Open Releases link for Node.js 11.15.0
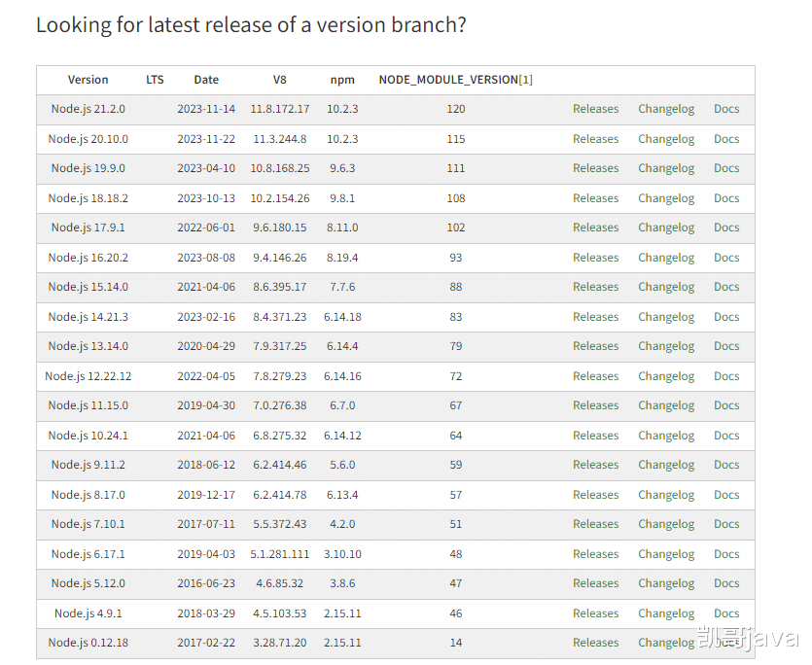The width and height of the screenshot is (812, 665). click(x=595, y=405)
